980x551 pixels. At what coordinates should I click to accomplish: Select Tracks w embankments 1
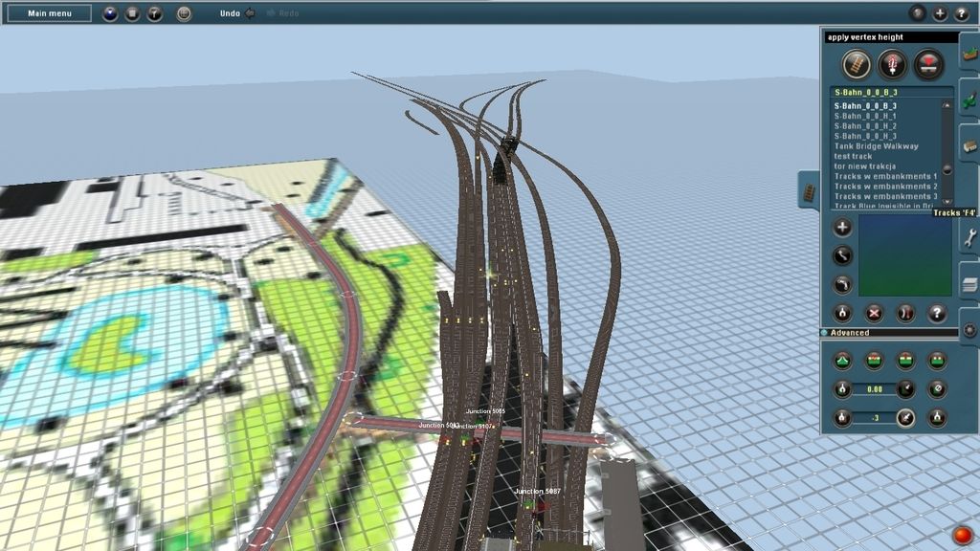pyautogui.click(x=885, y=176)
